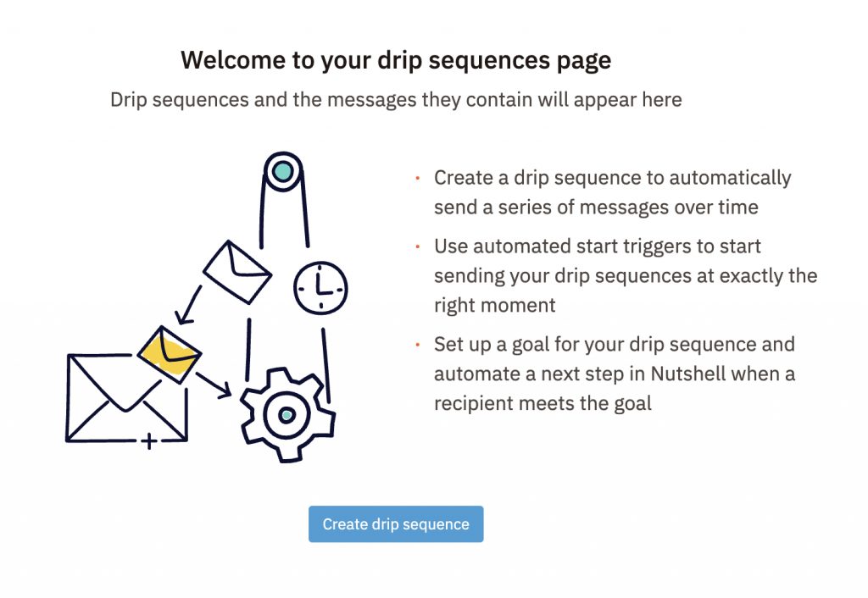The height and width of the screenshot is (598, 868).
Task: Click the orange bullet beside Set up a goal
Action: pos(417,345)
